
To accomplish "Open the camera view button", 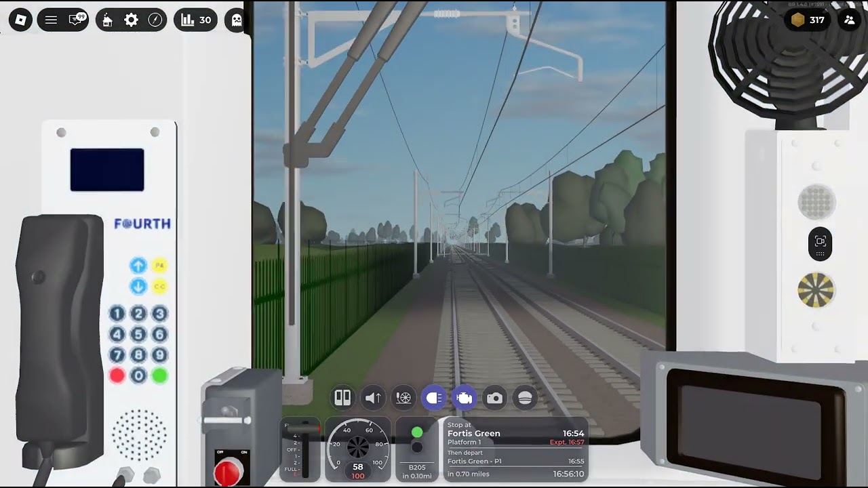I will pos(495,398).
